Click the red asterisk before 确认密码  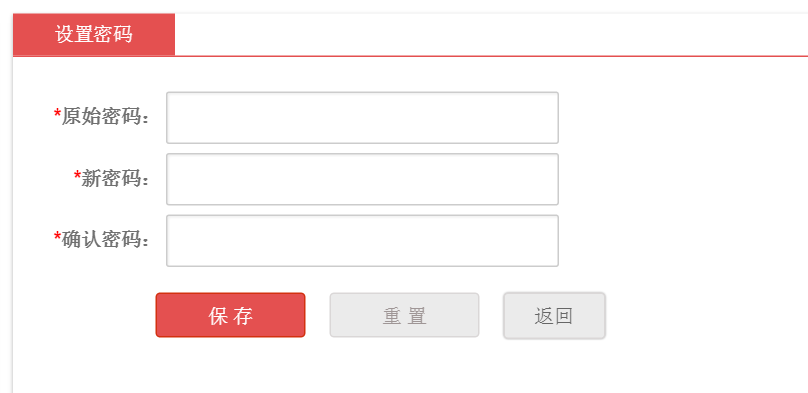57,236
